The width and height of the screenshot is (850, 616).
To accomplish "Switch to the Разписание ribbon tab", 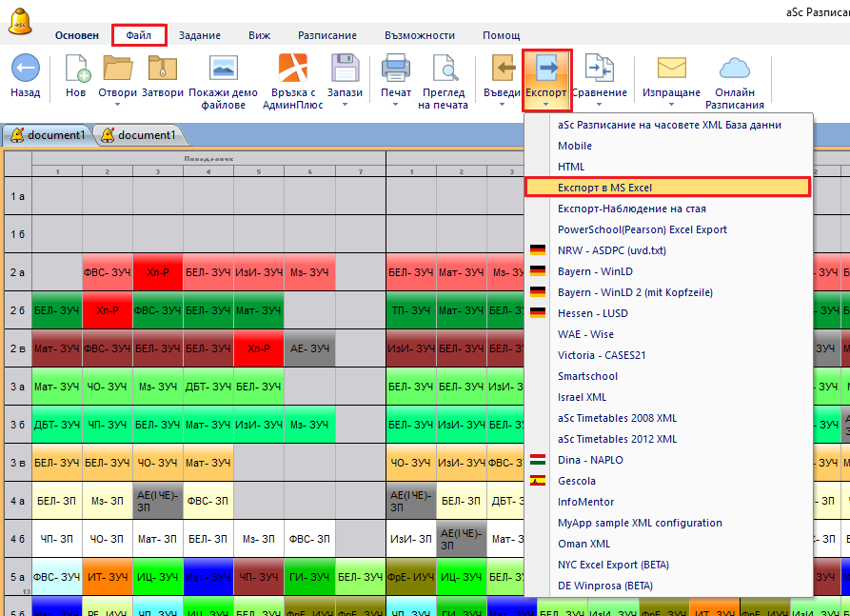I will pyautogui.click(x=326, y=35).
